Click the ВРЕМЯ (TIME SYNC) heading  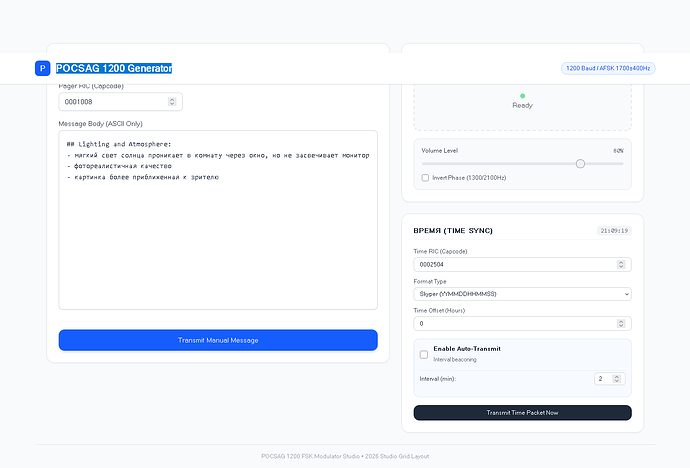point(453,230)
